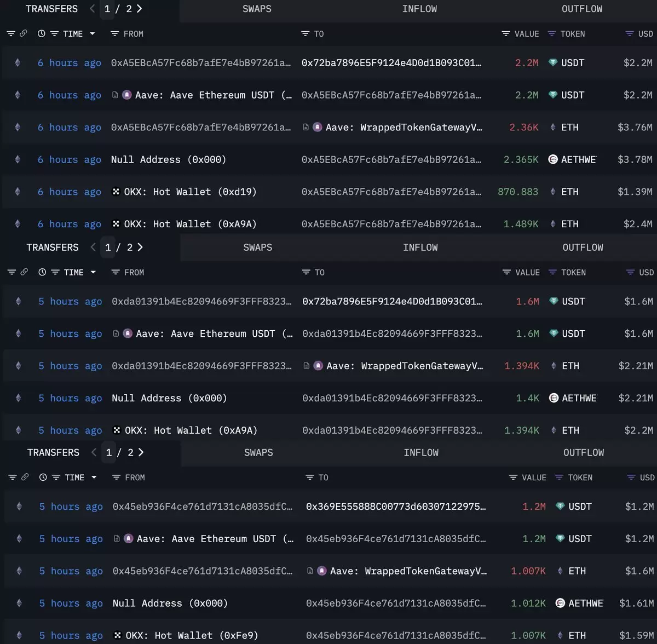Click the Ethereum chain icon on the 1.012K AETHWE row
The height and width of the screenshot is (644, 657).
pyautogui.click(x=19, y=603)
